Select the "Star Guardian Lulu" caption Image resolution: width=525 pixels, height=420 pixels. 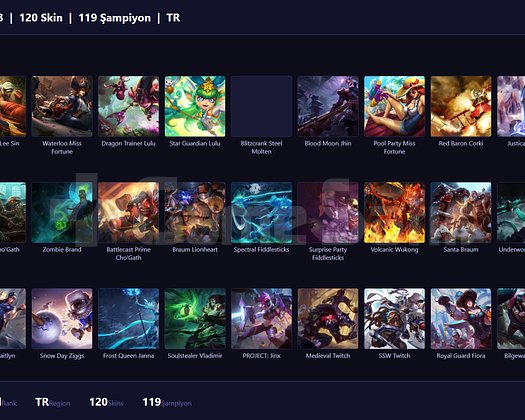click(x=195, y=143)
